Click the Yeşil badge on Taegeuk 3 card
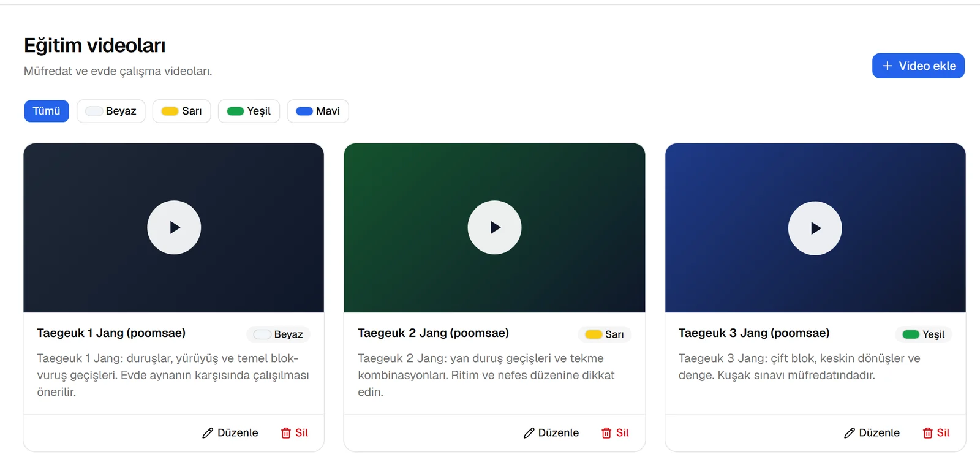The height and width of the screenshot is (457, 980). tap(924, 334)
